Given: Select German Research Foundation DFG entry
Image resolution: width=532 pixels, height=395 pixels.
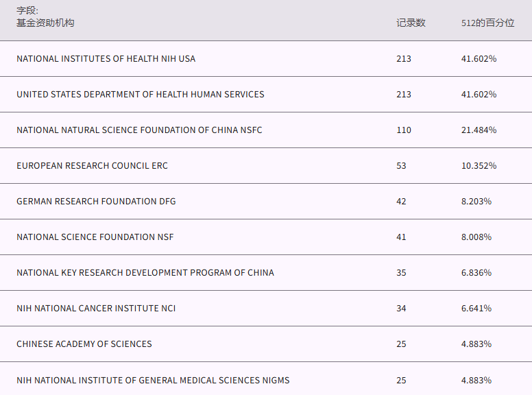Looking at the screenshot, I should pyautogui.click(x=96, y=202).
